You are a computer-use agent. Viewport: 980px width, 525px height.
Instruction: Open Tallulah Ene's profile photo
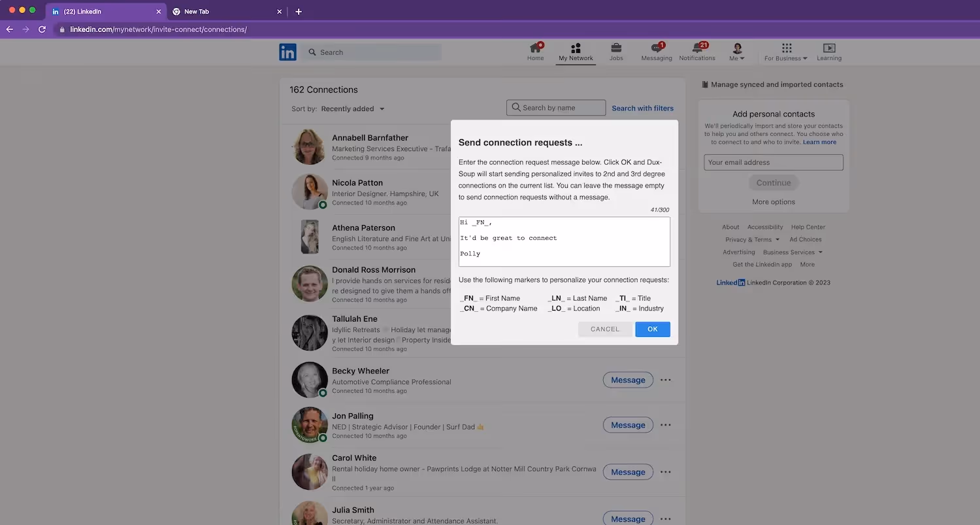click(x=310, y=333)
